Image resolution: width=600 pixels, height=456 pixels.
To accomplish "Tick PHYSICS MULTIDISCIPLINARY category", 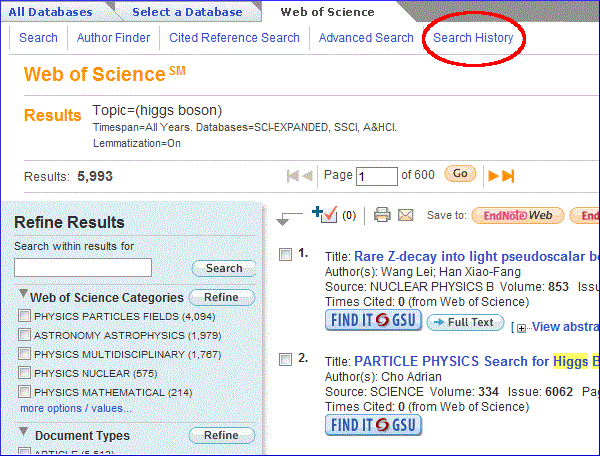I will (24, 353).
